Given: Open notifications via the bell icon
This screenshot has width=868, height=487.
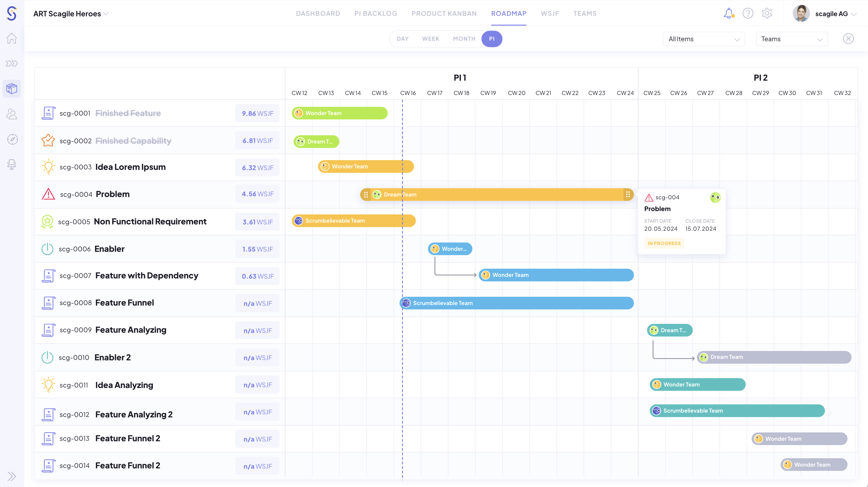Looking at the screenshot, I should 728,13.
